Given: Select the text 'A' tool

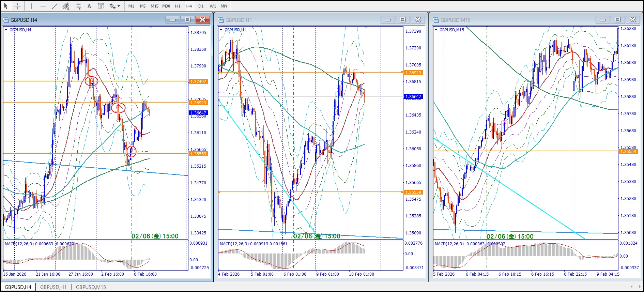Looking at the screenshot, I should [89, 6].
